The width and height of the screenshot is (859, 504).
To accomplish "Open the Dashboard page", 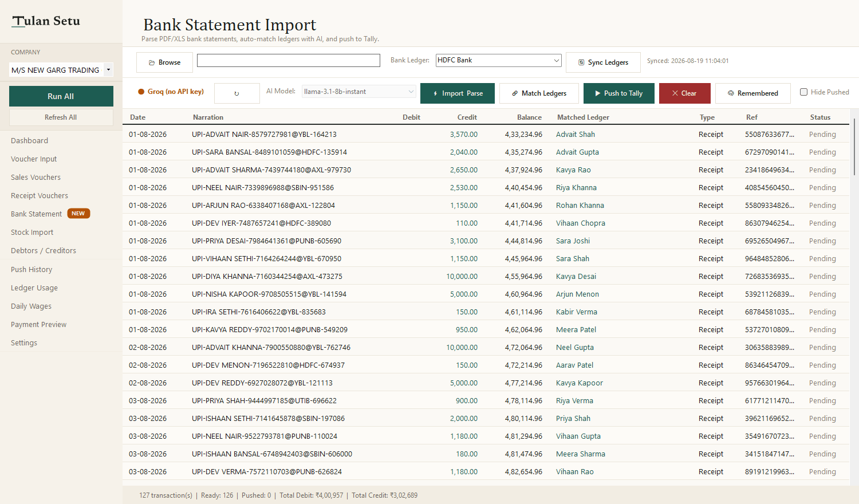I will 29,140.
